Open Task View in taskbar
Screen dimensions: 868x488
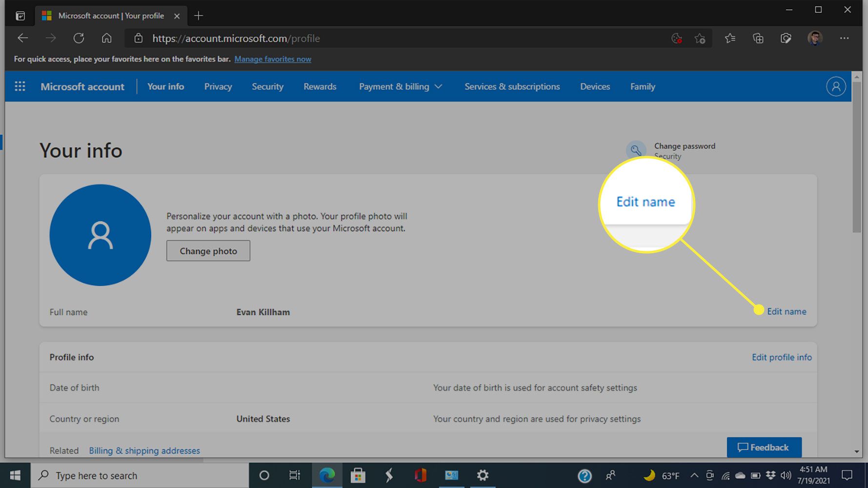[295, 475]
